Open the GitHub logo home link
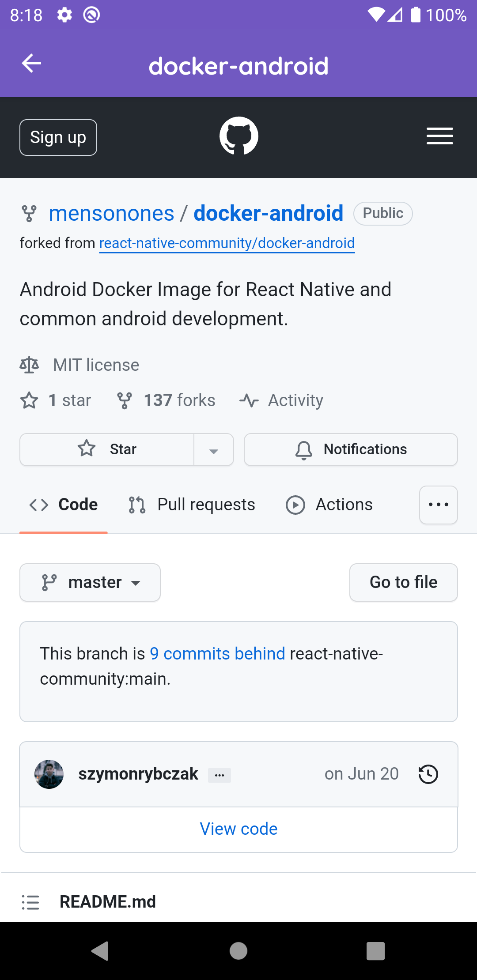This screenshot has width=477, height=980. point(239,136)
